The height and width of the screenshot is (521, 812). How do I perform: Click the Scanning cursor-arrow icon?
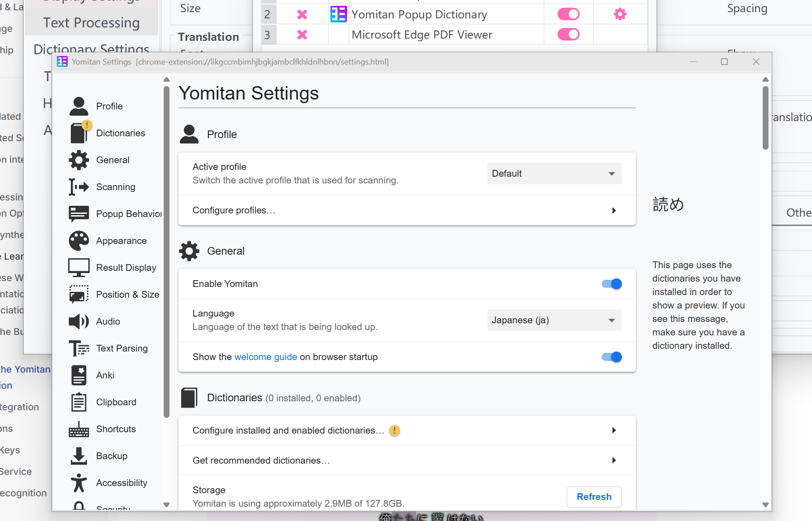(79, 187)
